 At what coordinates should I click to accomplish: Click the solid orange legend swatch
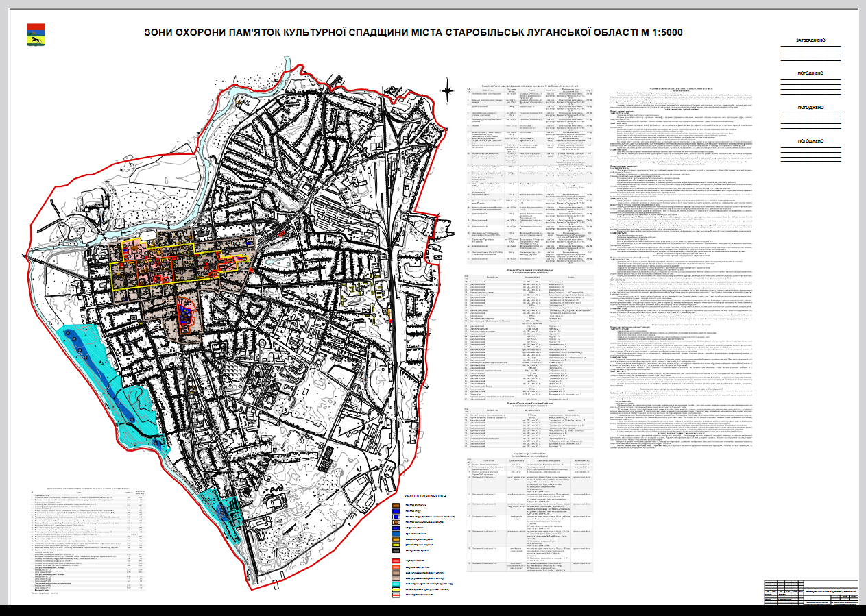tap(396, 539)
